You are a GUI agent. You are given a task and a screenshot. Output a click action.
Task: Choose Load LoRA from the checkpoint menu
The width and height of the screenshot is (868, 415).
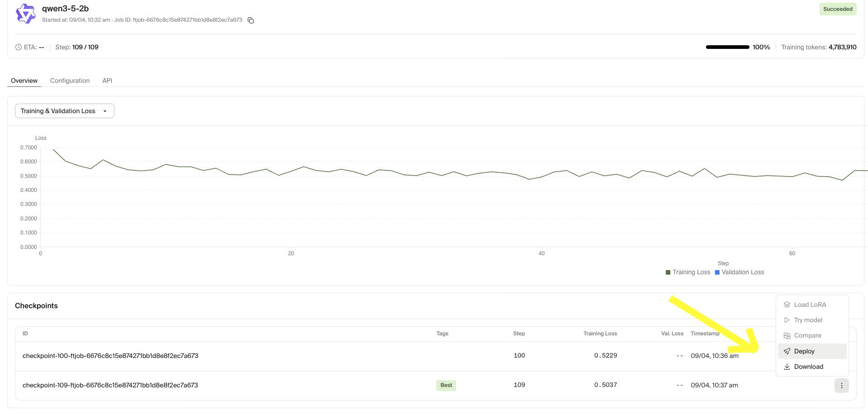pos(812,305)
